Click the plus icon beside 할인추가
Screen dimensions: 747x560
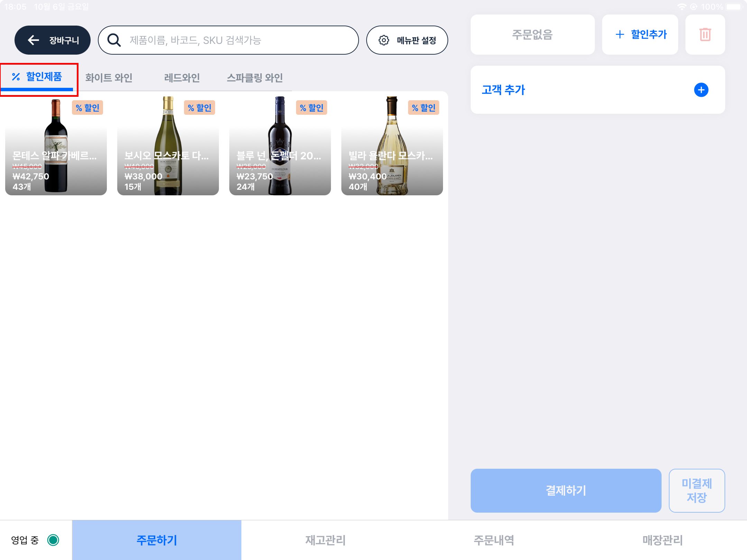point(620,34)
